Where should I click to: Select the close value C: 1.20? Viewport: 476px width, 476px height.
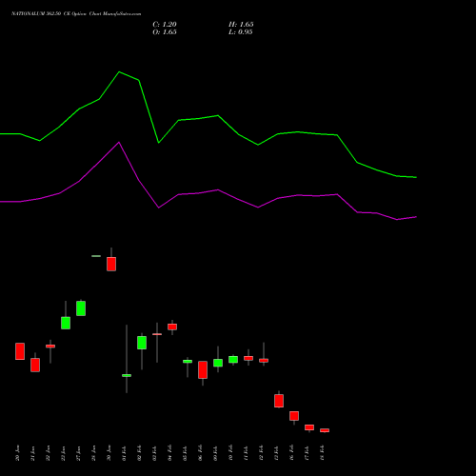point(165,25)
